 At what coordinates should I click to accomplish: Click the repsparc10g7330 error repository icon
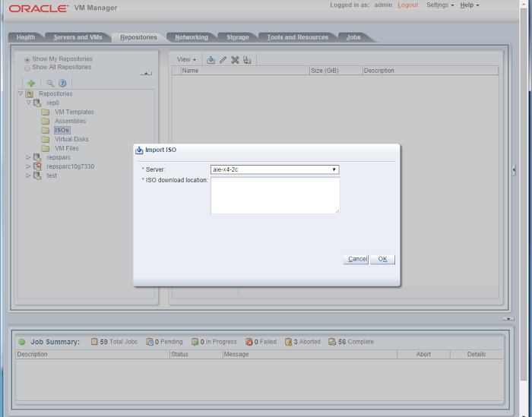click(37, 166)
